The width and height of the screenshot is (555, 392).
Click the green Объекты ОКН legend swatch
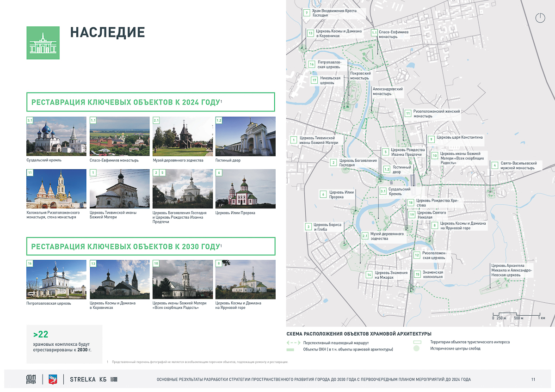pos(290,349)
